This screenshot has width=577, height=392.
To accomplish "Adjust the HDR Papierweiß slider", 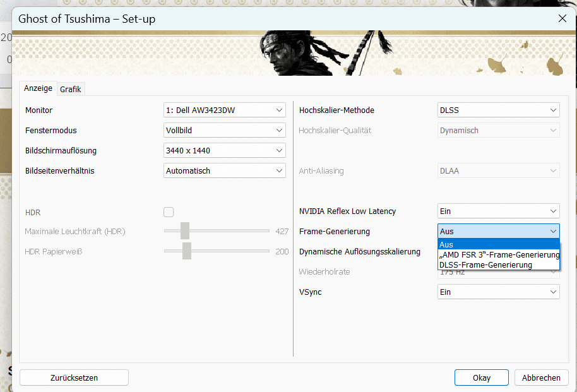I will click(187, 251).
